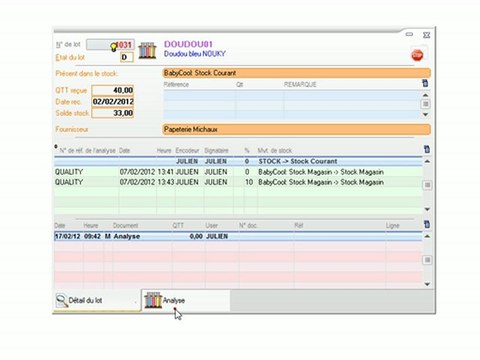This screenshot has width=480, height=360.
Task: Click scroll up arrow of reference table
Action: (x=426, y=95)
